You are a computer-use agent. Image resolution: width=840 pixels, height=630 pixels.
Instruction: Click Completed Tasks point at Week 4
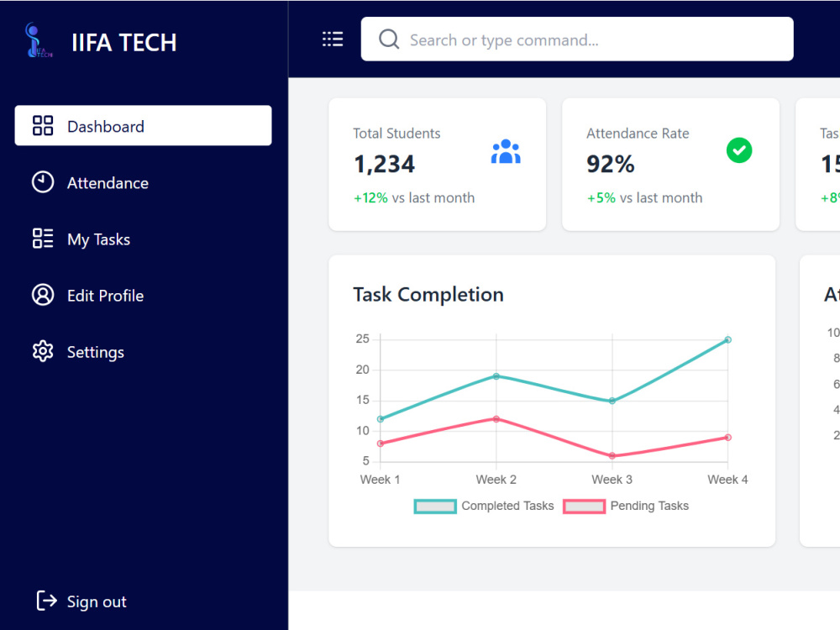click(x=728, y=339)
